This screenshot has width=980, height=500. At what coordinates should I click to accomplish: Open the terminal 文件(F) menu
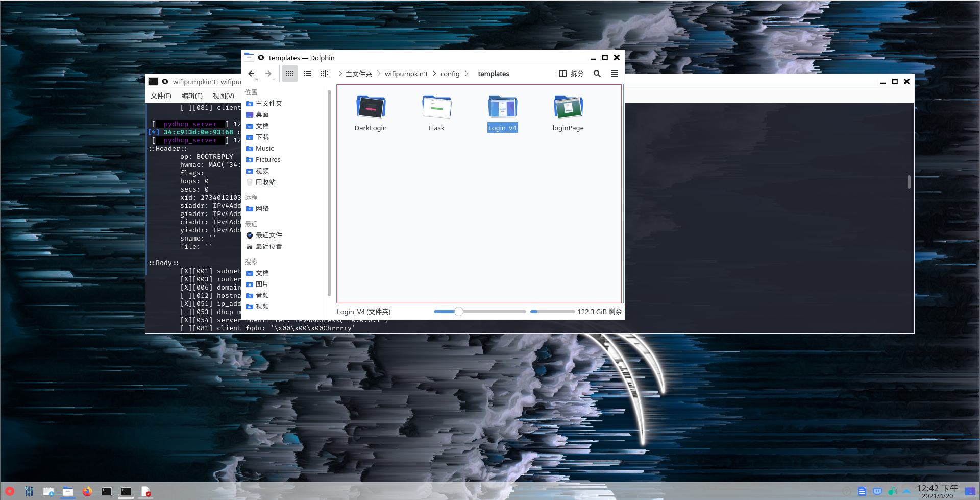[x=161, y=96]
